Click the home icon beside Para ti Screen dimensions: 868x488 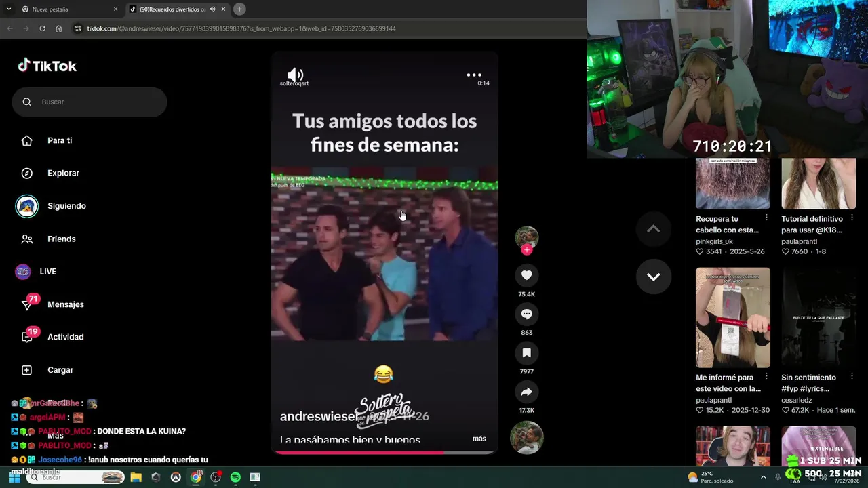coord(27,140)
